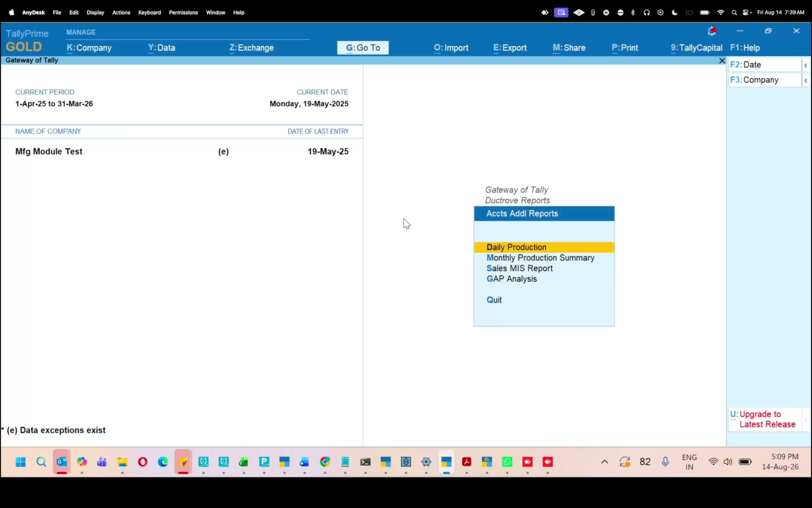The image size is (812, 508).
Task: Open Windows tray Wi-Fi icon
Action: click(x=713, y=462)
